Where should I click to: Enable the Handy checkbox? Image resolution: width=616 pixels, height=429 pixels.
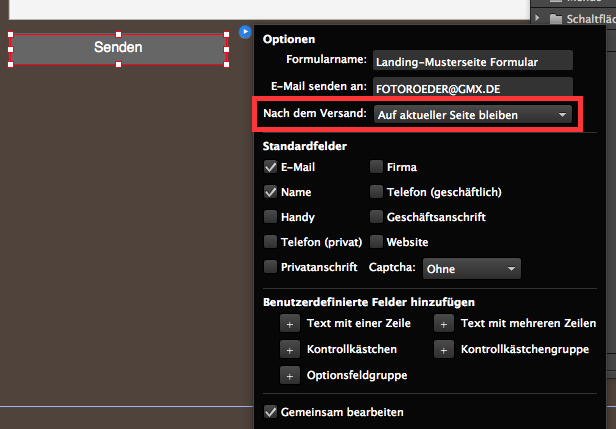[x=270, y=216]
